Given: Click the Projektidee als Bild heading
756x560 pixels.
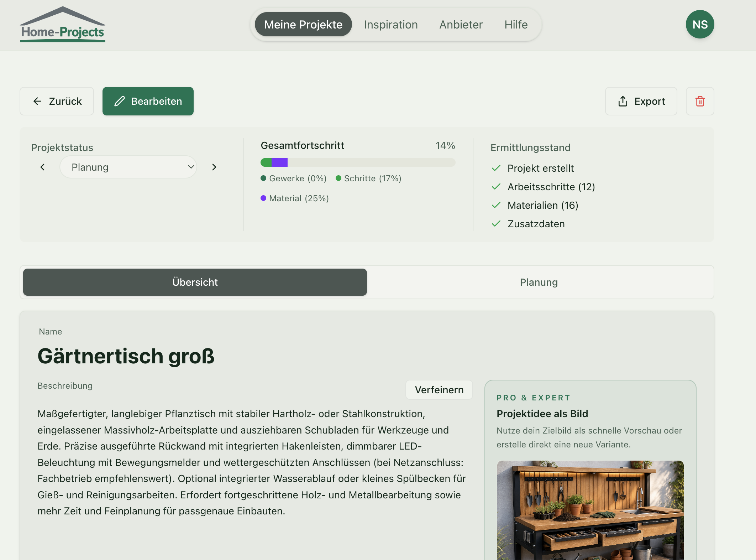Looking at the screenshot, I should (x=542, y=414).
